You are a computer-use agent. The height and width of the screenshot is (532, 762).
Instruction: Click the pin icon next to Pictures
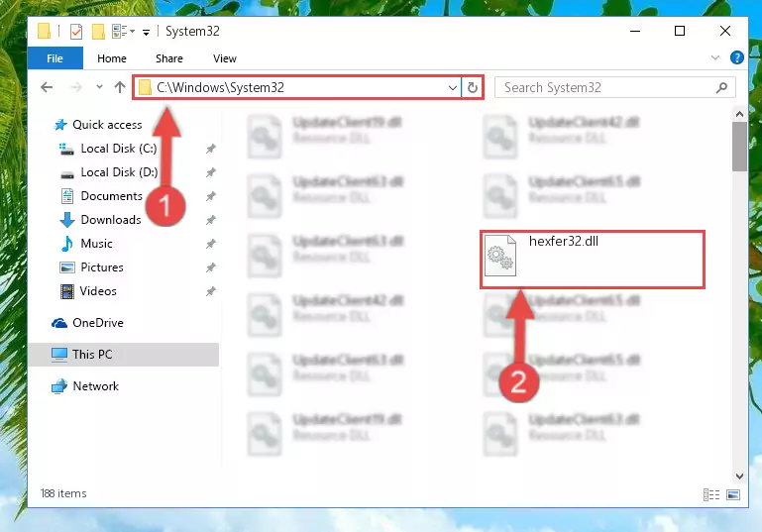[x=210, y=267]
